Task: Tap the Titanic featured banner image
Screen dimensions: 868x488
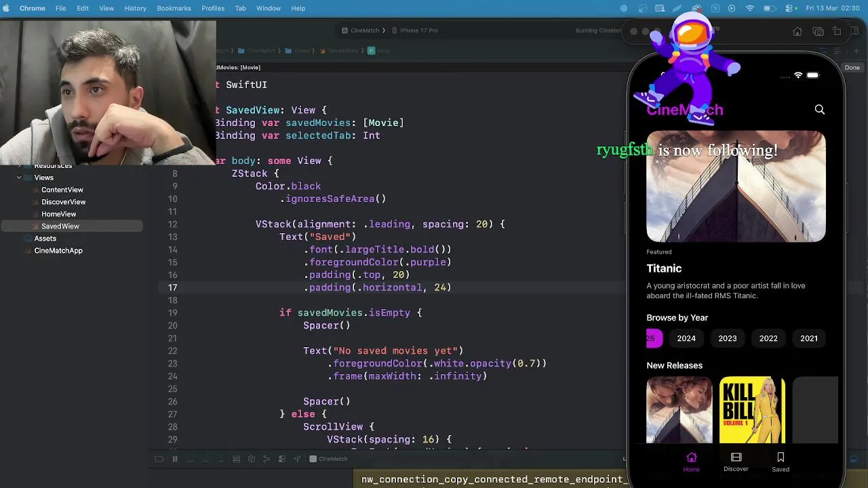Action: [736, 186]
